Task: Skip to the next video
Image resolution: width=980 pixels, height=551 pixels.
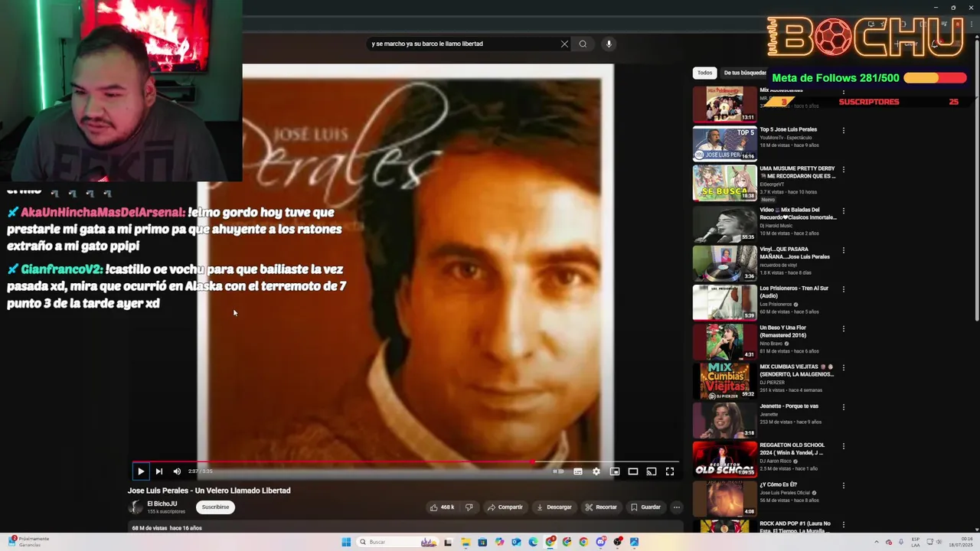Action: point(158,471)
